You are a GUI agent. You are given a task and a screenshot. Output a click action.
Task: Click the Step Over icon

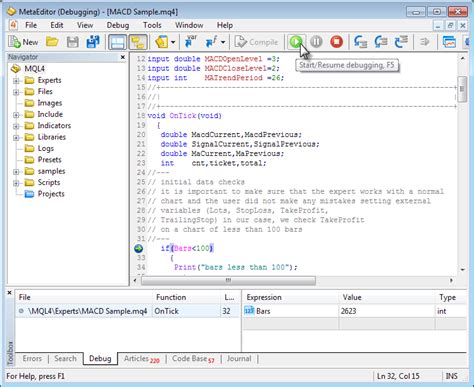[381, 42]
